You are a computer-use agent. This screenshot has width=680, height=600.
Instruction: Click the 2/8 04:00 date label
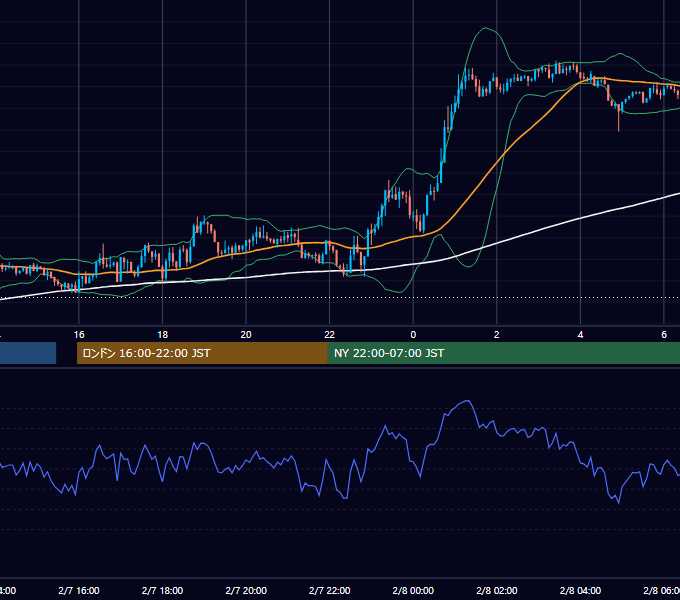pos(580,590)
